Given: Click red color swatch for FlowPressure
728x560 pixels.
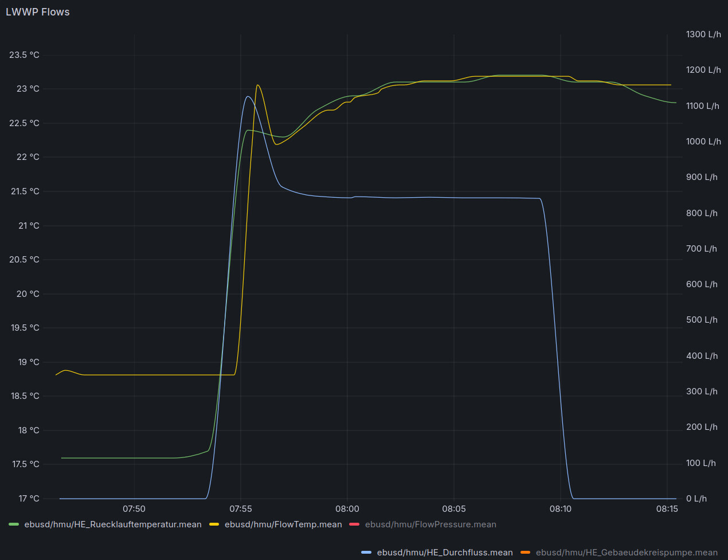Looking at the screenshot, I should pyautogui.click(x=355, y=524).
